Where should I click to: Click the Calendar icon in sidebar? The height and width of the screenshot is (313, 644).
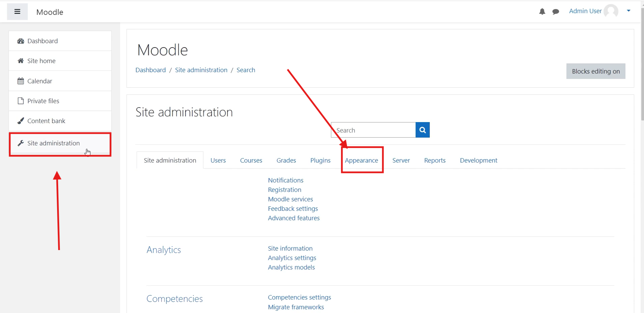(x=21, y=81)
